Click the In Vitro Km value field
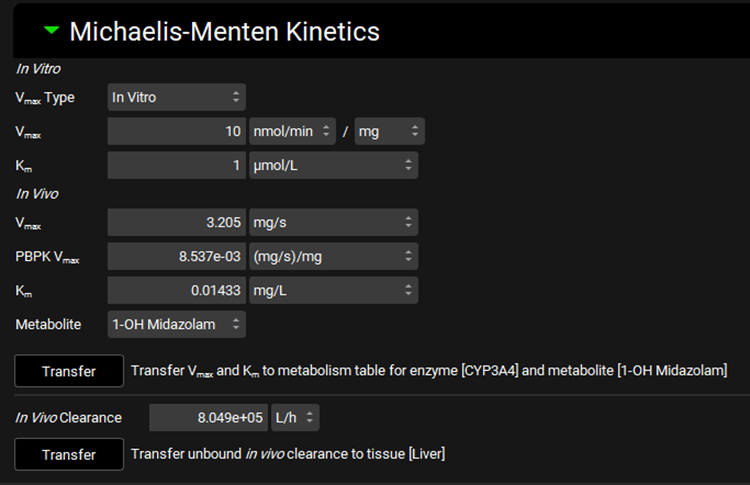750x485 pixels. click(176, 165)
